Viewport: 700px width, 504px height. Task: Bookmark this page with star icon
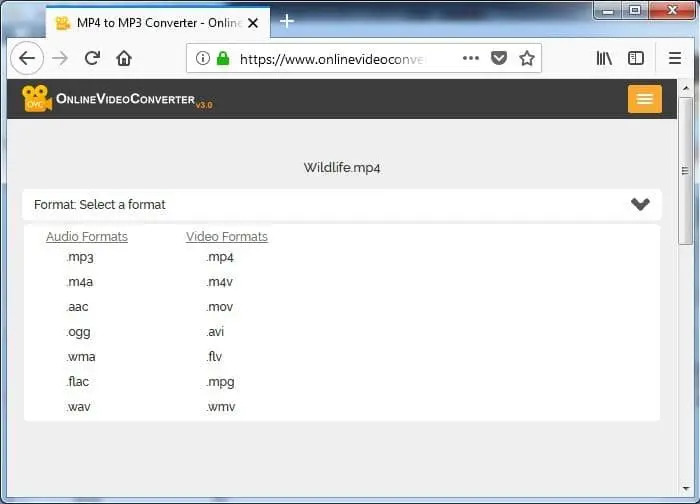click(x=527, y=58)
